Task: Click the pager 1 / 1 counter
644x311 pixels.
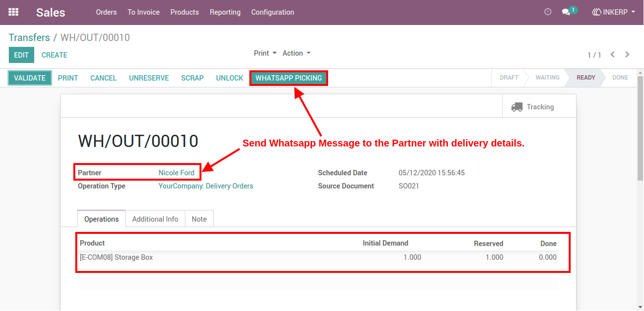Action: [595, 55]
